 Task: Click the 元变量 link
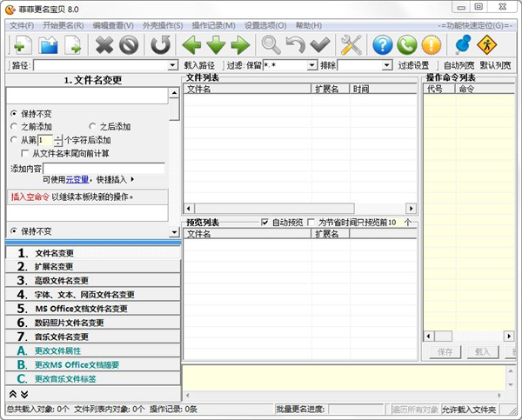pos(78,179)
